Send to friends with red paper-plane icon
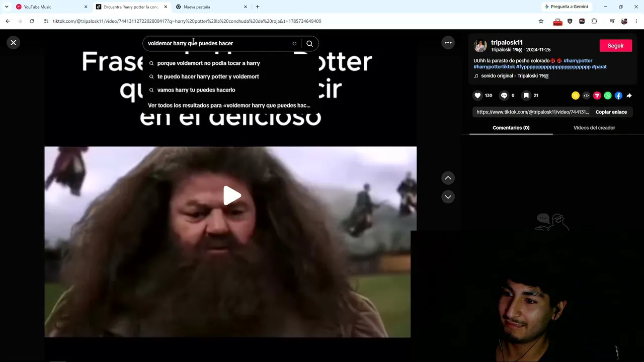Viewport: 644px width, 362px height. coord(597,96)
